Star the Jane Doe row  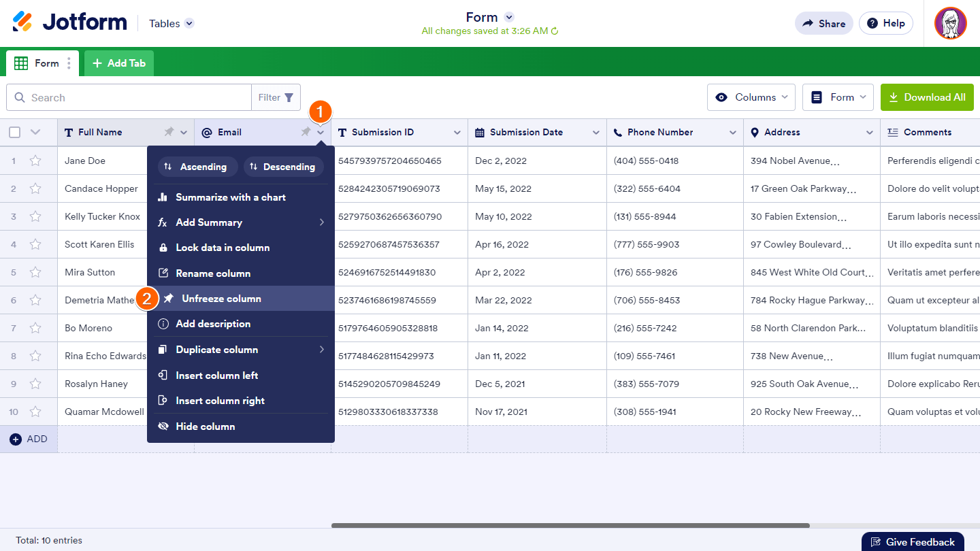point(35,161)
